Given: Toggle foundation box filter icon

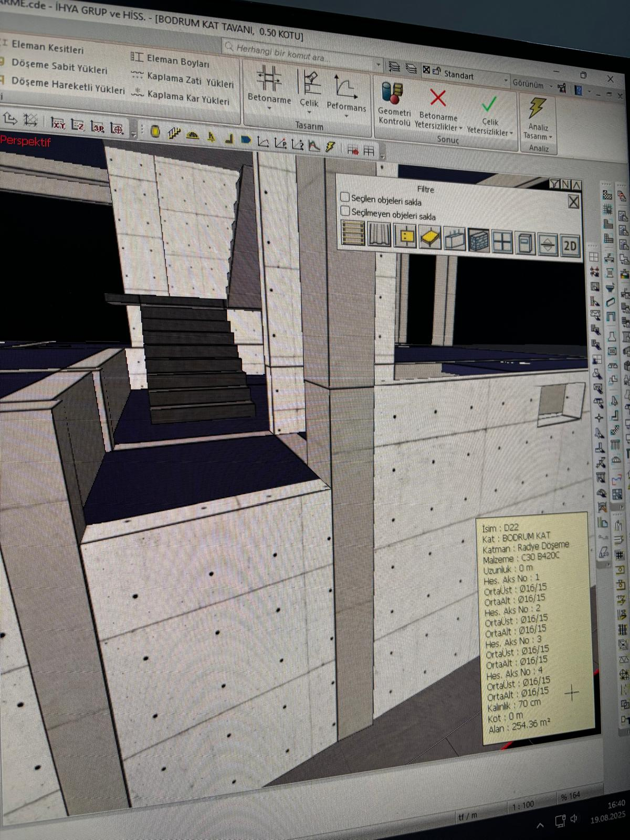Looking at the screenshot, I should point(454,240).
